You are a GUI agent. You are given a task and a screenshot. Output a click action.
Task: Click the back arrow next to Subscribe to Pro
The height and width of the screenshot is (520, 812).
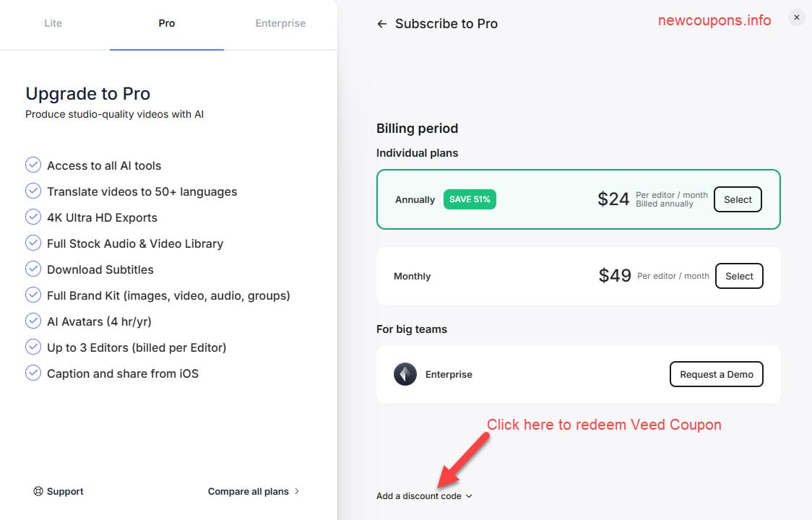click(381, 24)
